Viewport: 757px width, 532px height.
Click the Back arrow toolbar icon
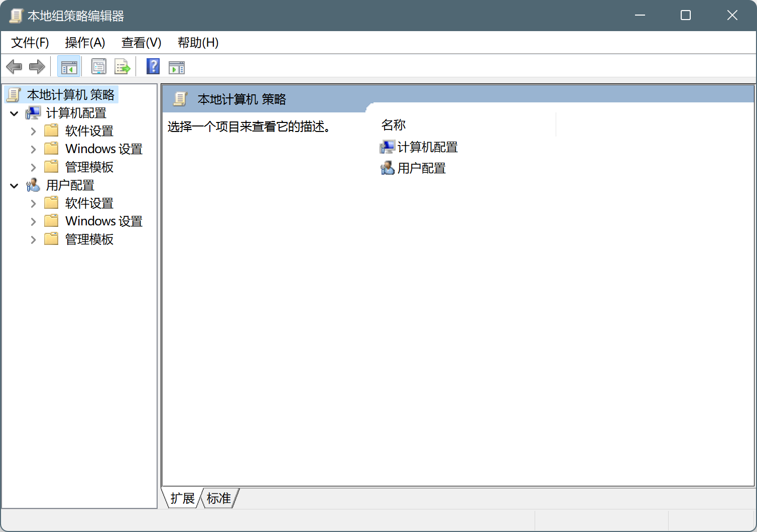(x=14, y=66)
